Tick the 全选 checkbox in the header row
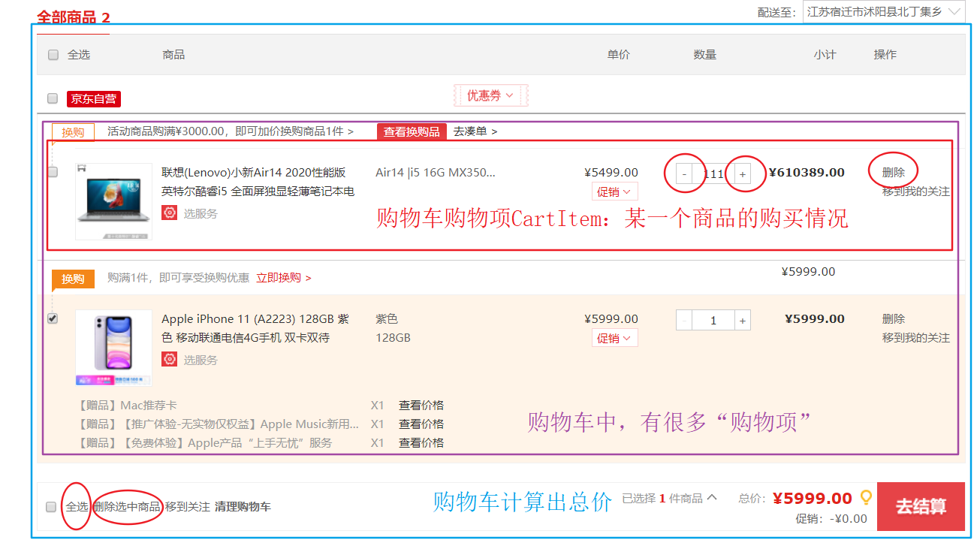Viewport: 980px width, 549px height. [53, 55]
